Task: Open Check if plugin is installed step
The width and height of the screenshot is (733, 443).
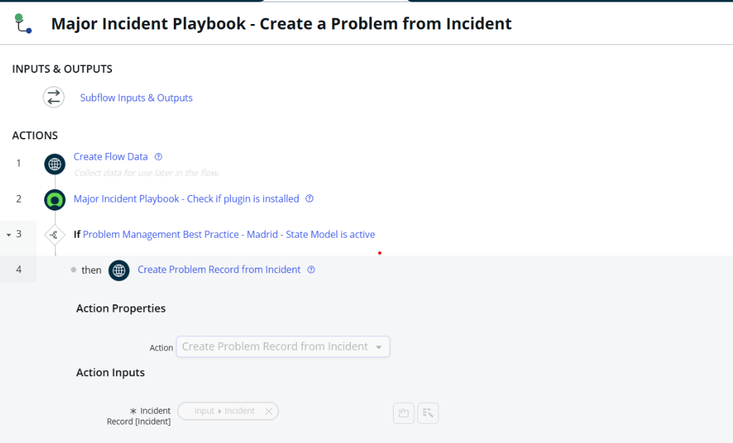Action: 186,199
